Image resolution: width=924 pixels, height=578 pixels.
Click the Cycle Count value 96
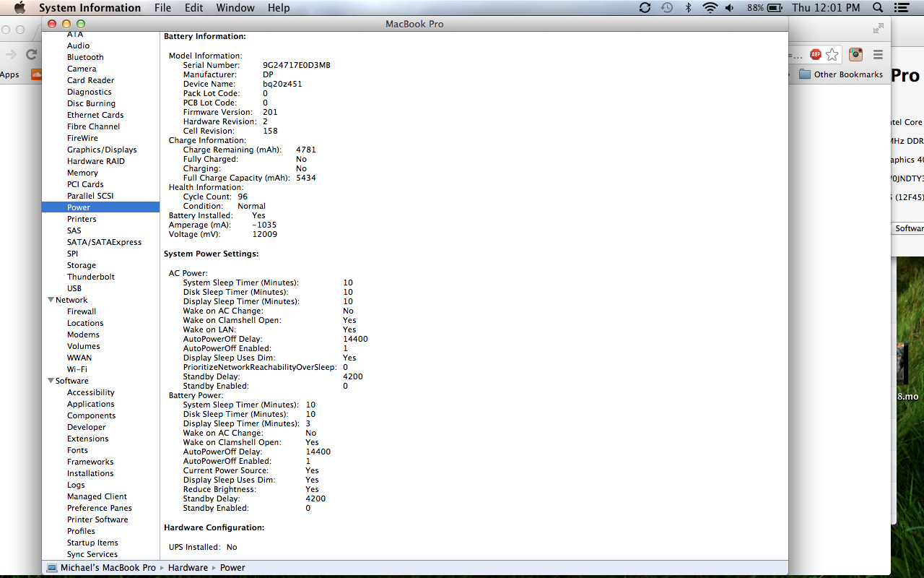tap(243, 197)
